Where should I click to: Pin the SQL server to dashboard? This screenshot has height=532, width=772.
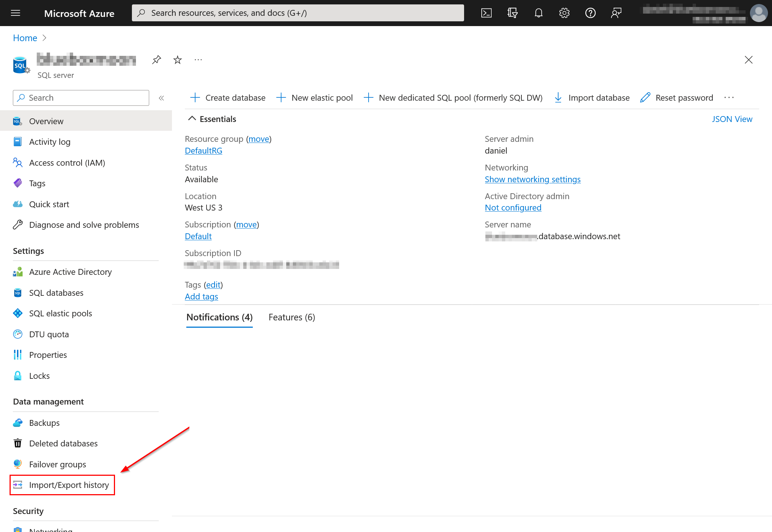[x=157, y=60]
